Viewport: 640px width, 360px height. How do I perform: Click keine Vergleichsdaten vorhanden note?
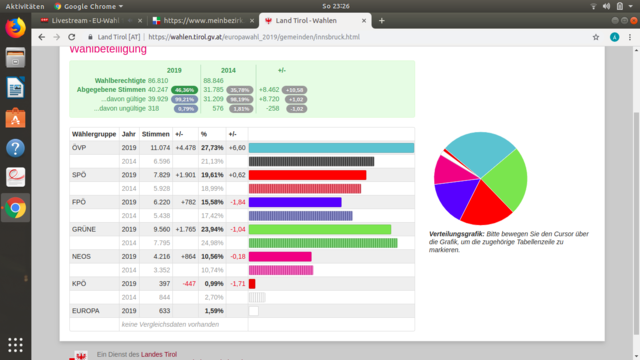(170, 324)
